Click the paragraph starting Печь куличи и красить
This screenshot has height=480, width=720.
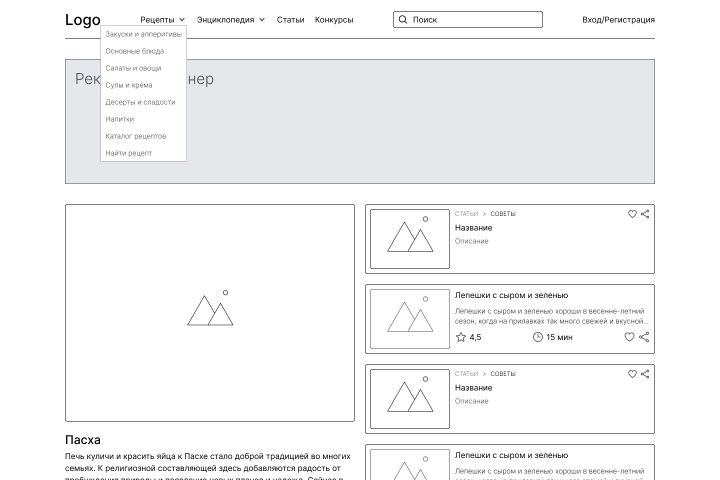click(x=208, y=466)
